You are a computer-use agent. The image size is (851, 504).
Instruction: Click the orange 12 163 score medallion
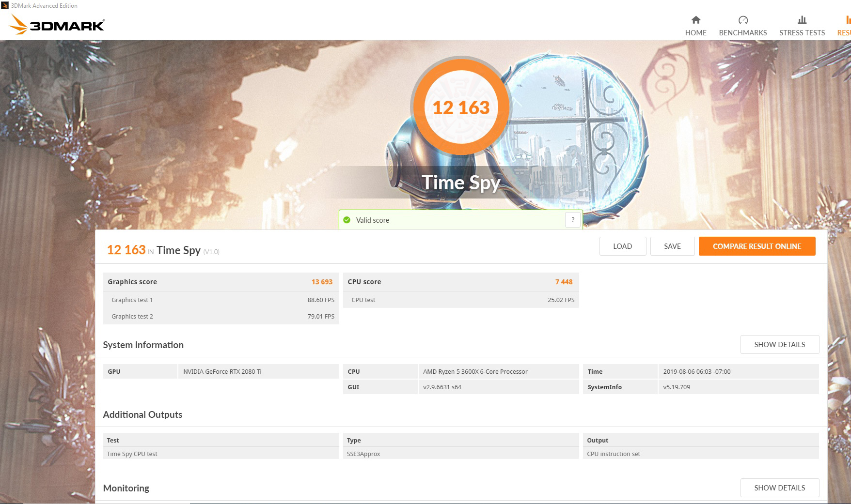point(461,107)
